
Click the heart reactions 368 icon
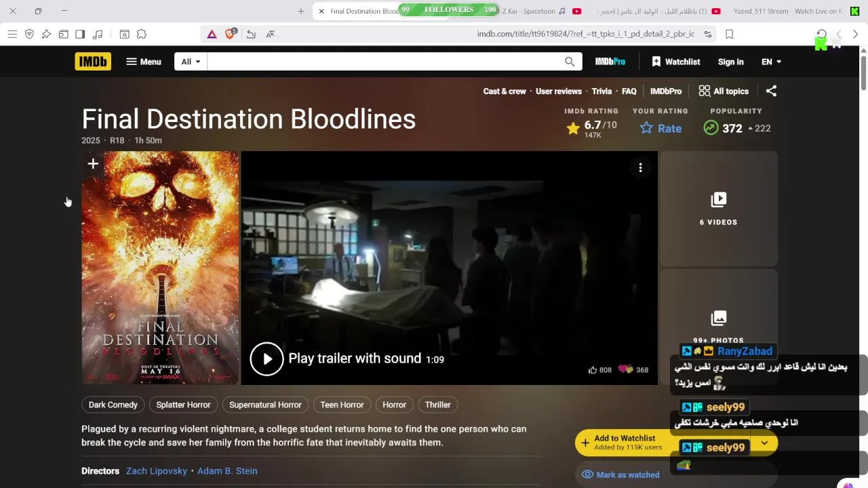(x=633, y=370)
